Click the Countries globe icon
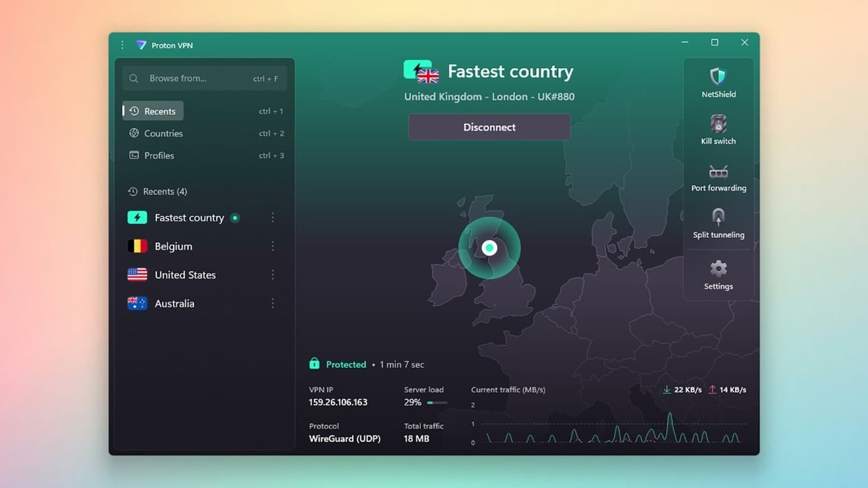This screenshot has height=488, width=868. [x=134, y=133]
